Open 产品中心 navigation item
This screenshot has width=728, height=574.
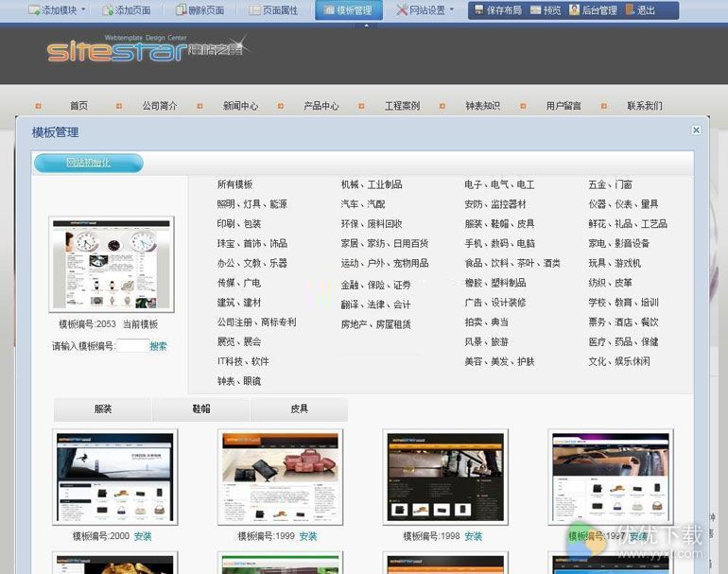click(x=321, y=106)
